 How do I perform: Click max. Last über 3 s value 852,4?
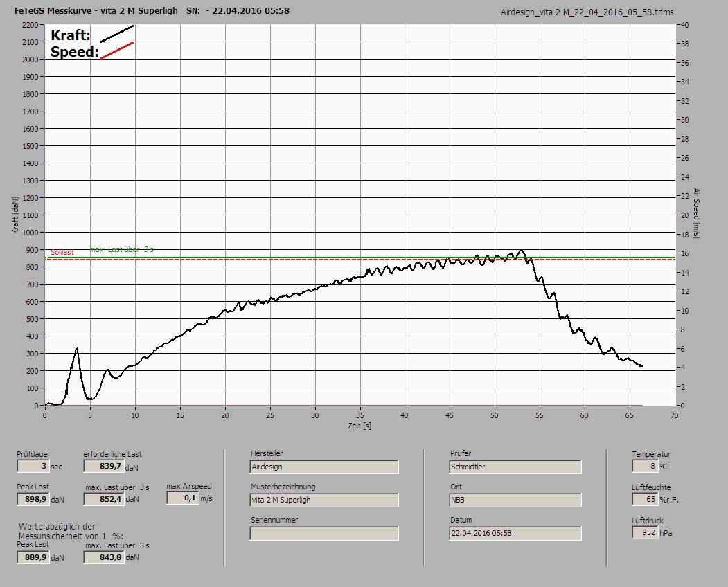(x=103, y=499)
